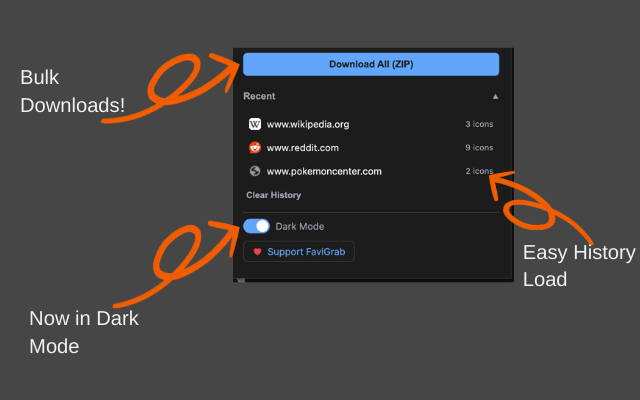The image size is (640, 400).
Task: Open www.pokemoncenter.com history entry
Action: pyautogui.click(x=371, y=171)
